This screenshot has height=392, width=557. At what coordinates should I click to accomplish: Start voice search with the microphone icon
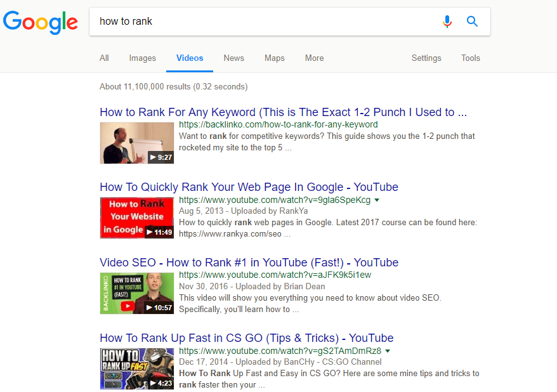[x=447, y=22]
